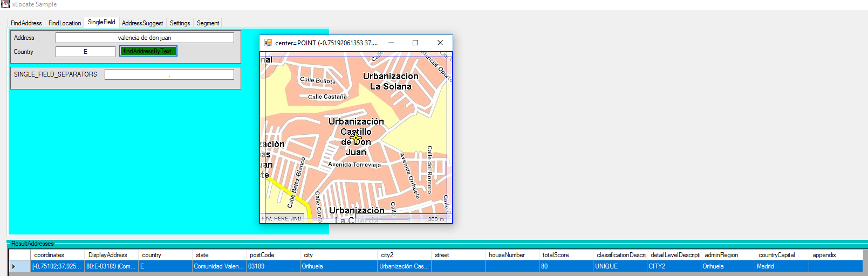The image size is (868, 276).
Task: Click the xLocate Sample app icon
Action: (5, 4)
